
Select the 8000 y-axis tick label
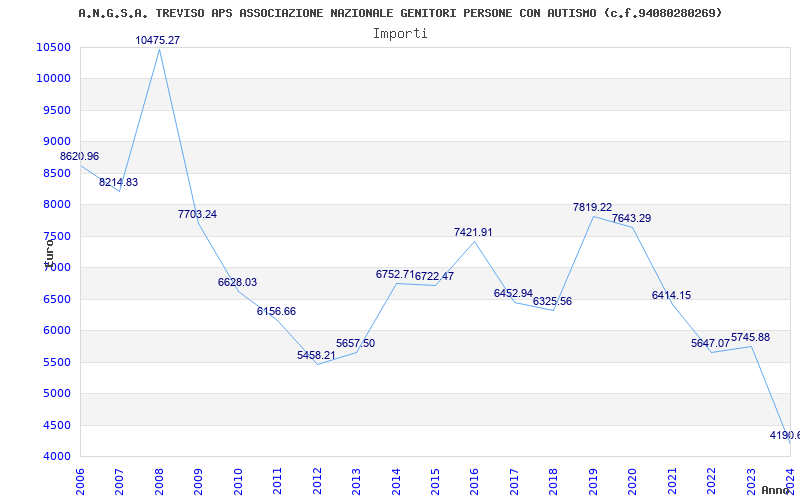[x=56, y=205]
